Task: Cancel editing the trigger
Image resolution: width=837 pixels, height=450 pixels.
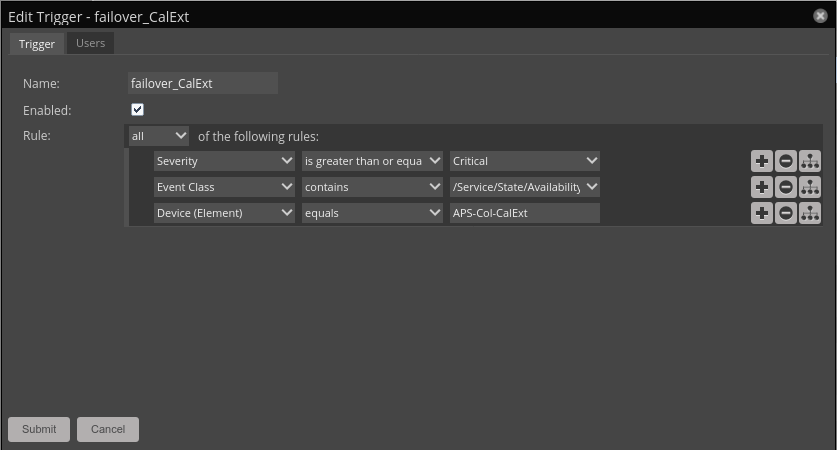Action: tap(108, 429)
